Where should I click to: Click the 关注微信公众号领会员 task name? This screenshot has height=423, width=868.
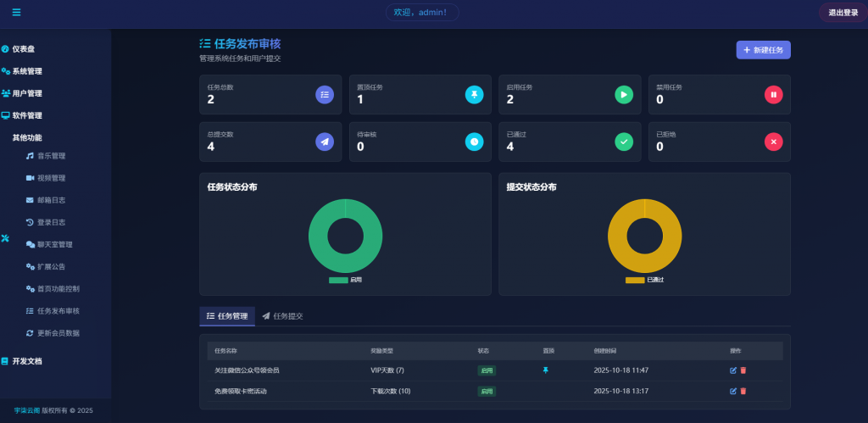pyautogui.click(x=247, y=370)
